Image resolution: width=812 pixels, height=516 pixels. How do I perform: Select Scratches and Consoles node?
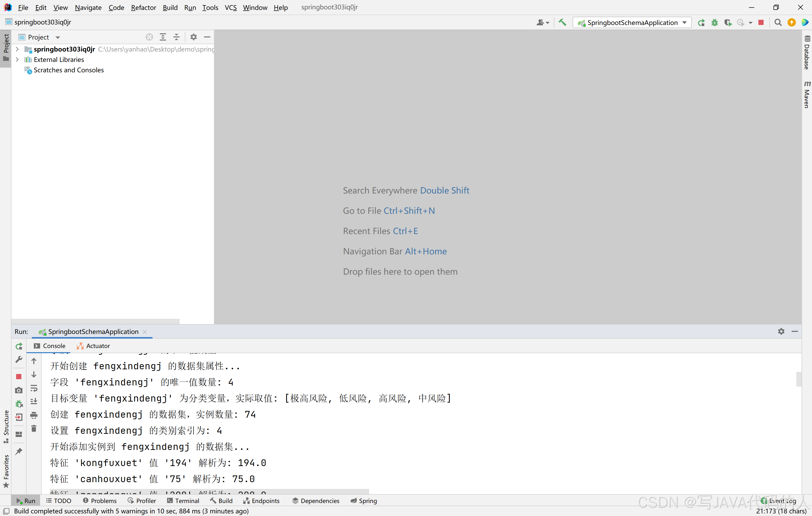coord(68,70)
